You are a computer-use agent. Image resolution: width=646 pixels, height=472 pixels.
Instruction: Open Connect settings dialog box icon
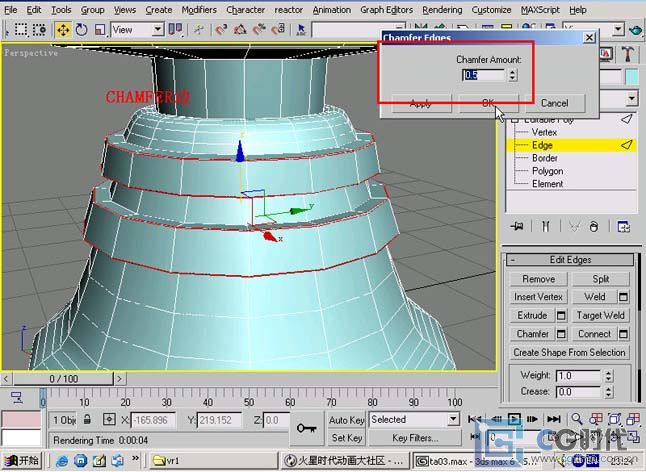tap(623, 334)
